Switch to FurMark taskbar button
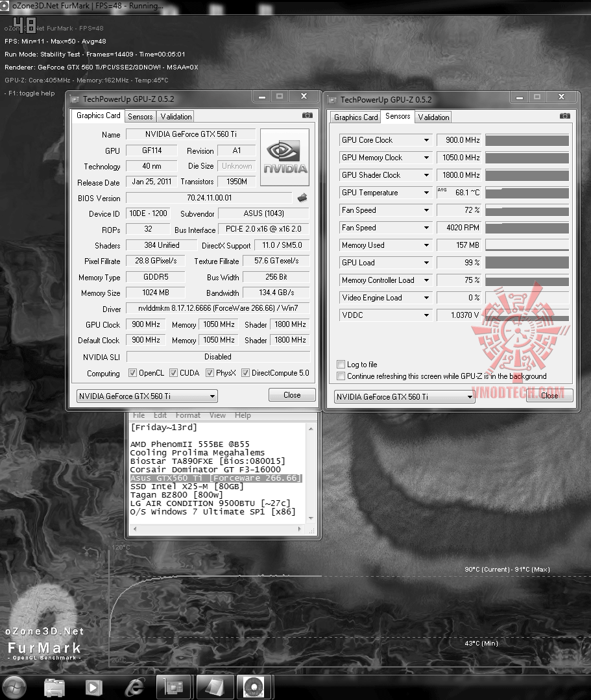The height and width of the screenshot is (700, 591). click(254, 687)
